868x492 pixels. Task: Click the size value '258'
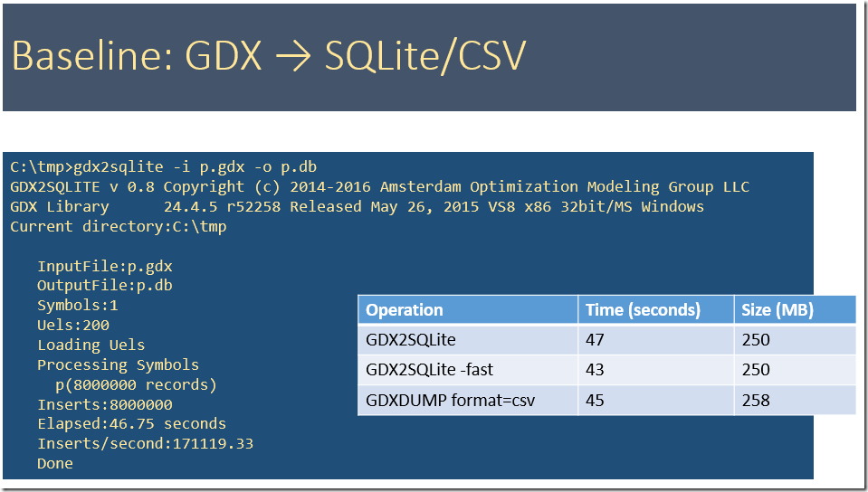coord(756,400)
